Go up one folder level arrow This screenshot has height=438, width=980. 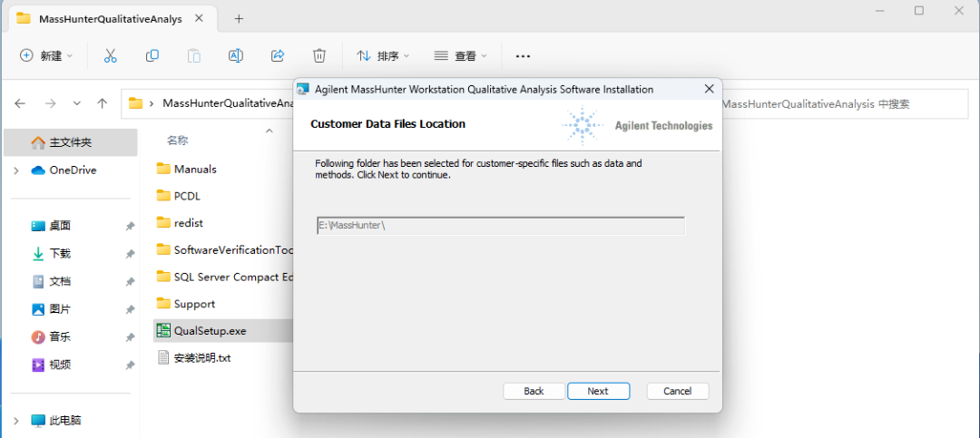pos(103,103)
